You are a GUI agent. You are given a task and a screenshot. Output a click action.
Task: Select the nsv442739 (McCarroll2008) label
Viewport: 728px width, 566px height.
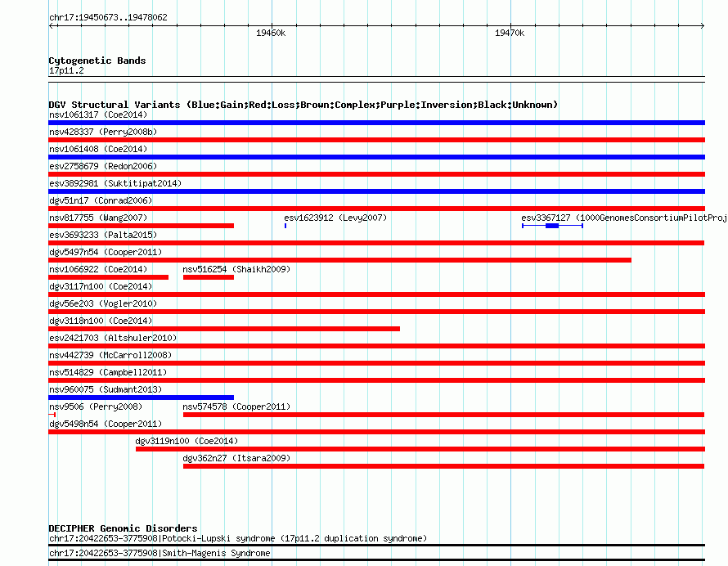pyautogui.click(x=110, y=355)
